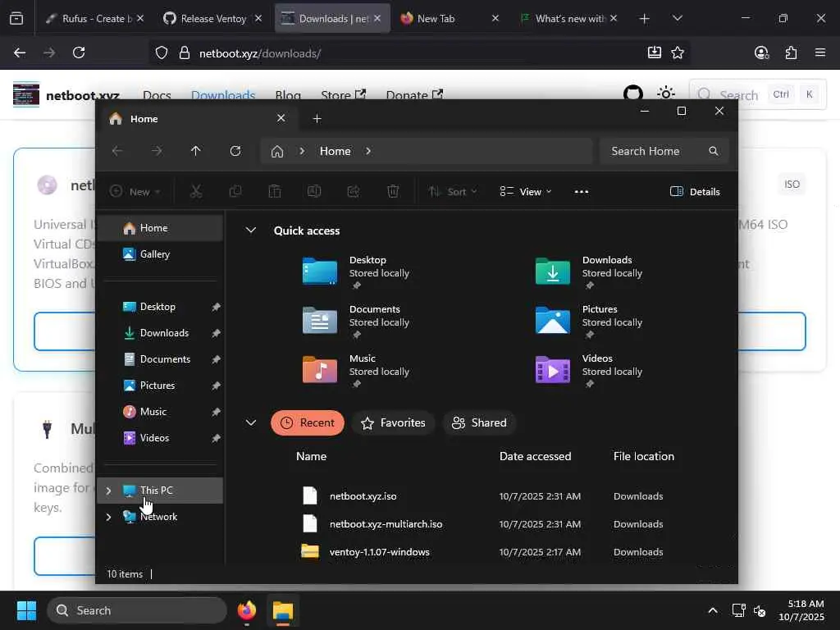The height and width of the screenshot is (630, 840).
Task: Go up one folder level in Explorer
Action: pos(195,151)
